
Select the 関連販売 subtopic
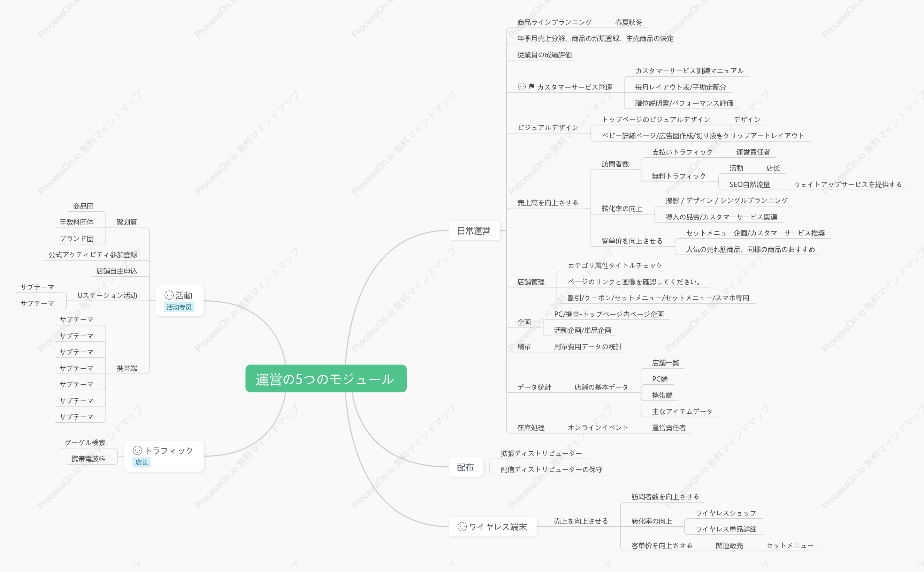(729, 545)
